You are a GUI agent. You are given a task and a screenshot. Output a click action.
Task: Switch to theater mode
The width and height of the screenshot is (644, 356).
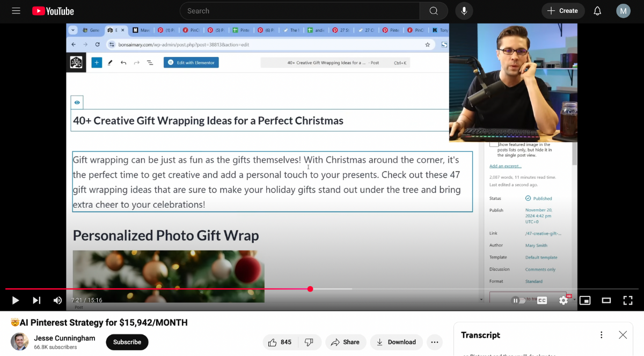tap(606, 301)
